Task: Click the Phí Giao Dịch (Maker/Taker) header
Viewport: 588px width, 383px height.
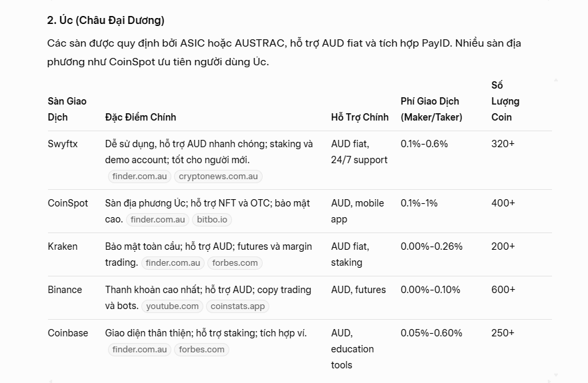Action: click(x=431, y=109)
